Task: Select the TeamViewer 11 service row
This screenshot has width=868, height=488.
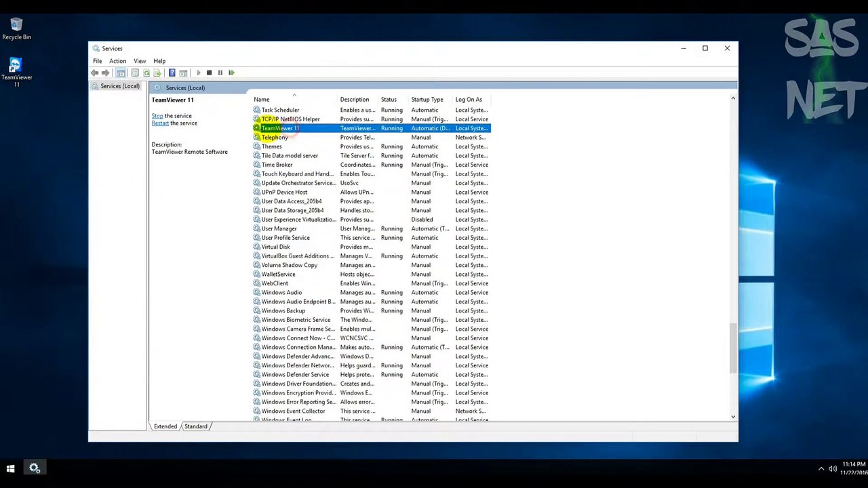Action: (x=371, y=128)
